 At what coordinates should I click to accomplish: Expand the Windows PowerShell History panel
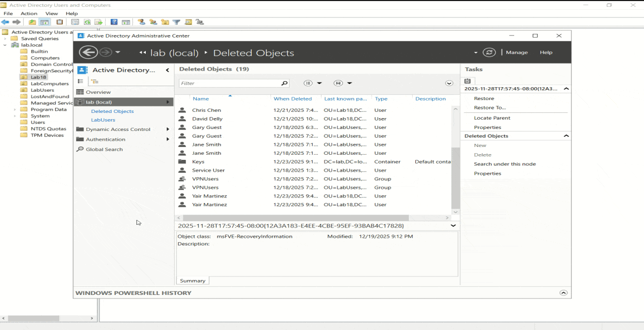click(x=563, y=293)
